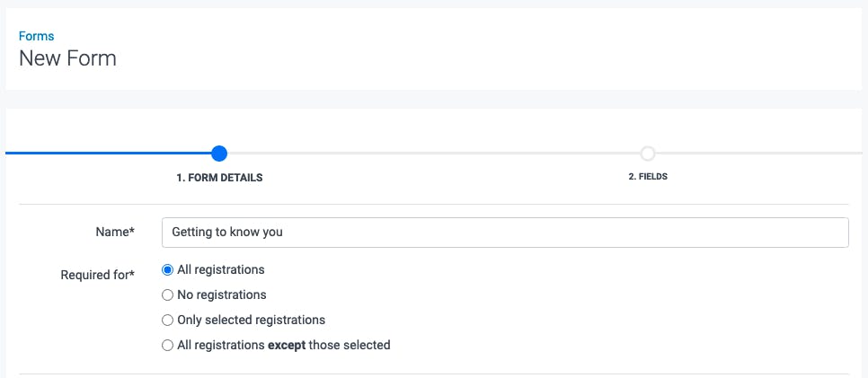Open the Forms breadcrumb link

(36, 37)
